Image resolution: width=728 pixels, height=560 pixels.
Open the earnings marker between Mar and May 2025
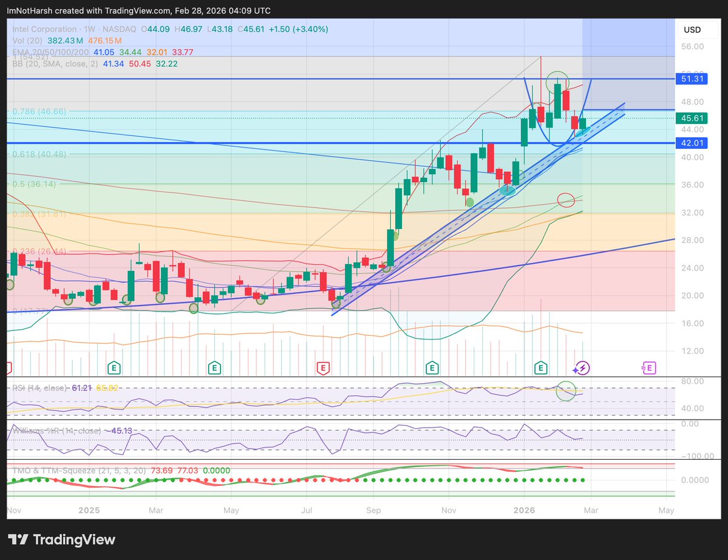pyautogui.click(x=214, y=368)
